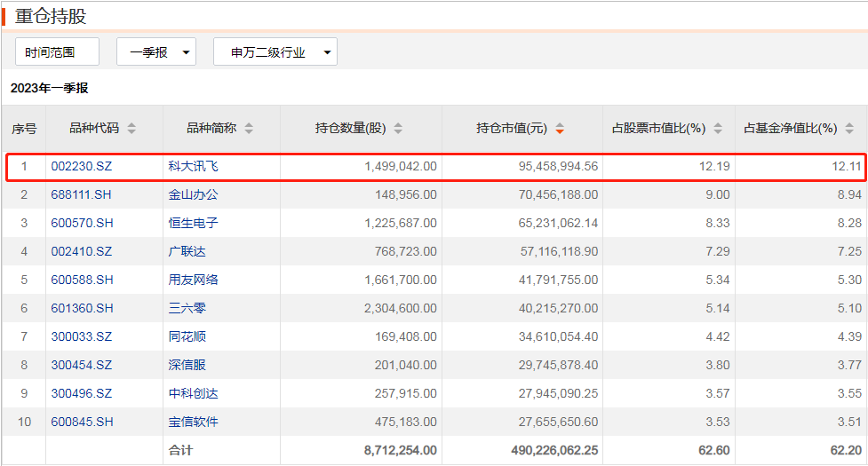Image resolution: width=868 pixels, height=466 pixels.
Task: Sort by 持仓市值(元) column arrows
Action: [560, 128]
